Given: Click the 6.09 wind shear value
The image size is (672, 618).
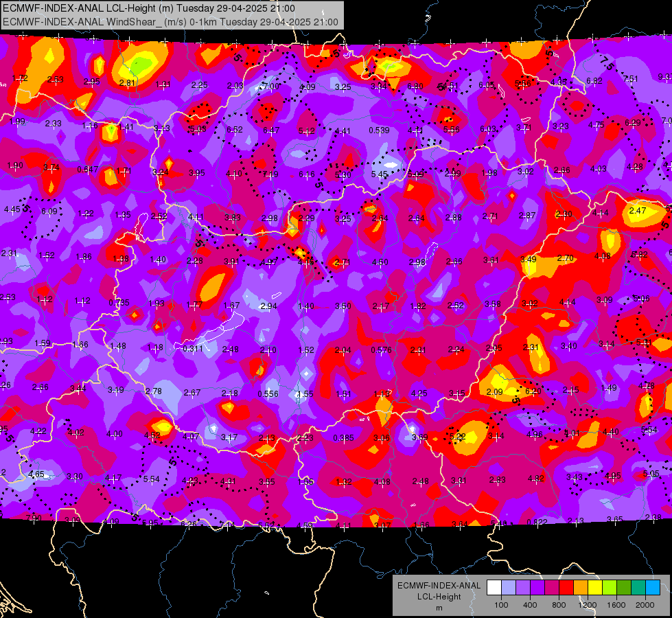Looking at the screenshot, I should 49,211.
